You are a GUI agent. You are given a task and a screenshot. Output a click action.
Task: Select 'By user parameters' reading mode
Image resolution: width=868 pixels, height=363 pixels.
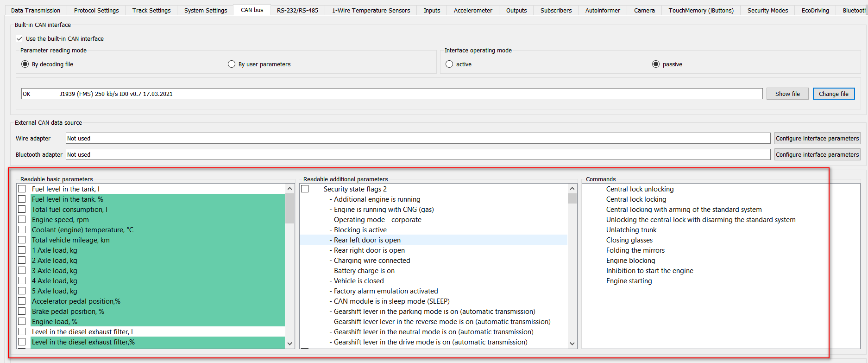(x=232, y=64)
